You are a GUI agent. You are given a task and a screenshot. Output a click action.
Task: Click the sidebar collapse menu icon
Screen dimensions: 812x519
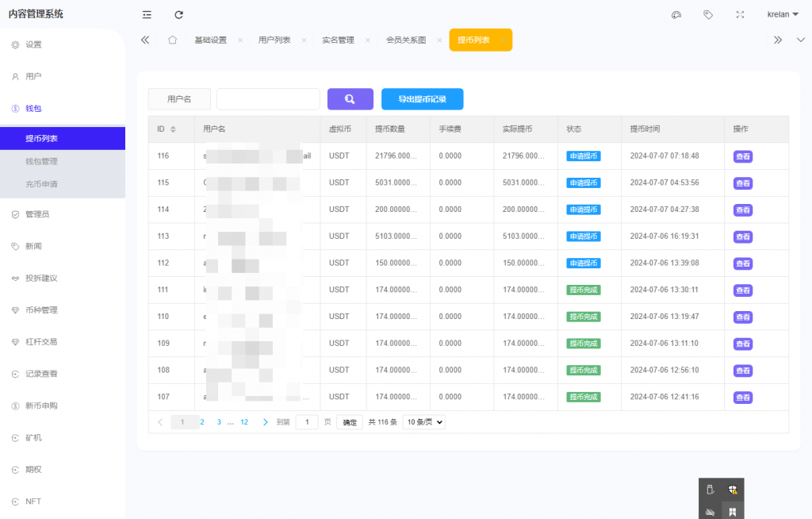[147, 14]
